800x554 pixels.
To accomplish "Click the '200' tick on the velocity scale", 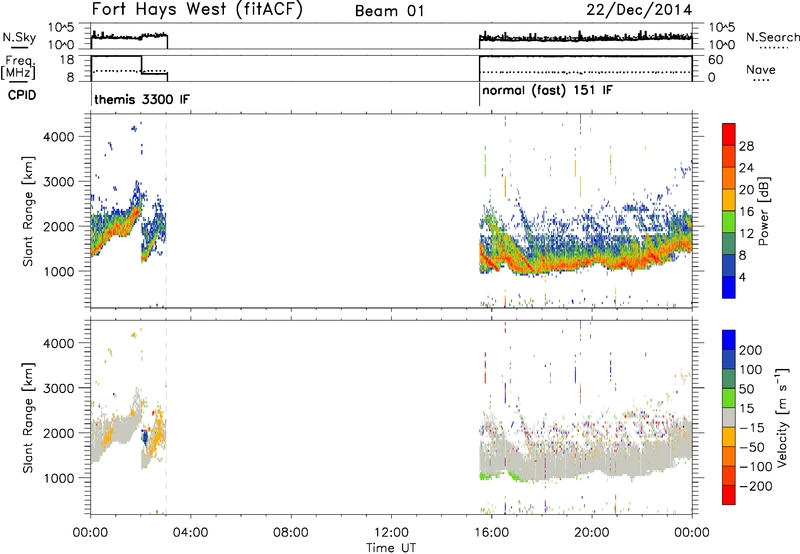I will (x=751, y=350).
